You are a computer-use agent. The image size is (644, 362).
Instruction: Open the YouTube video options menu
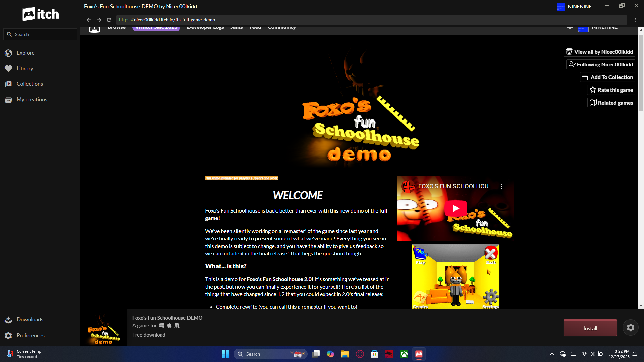[x=501, y=187]
